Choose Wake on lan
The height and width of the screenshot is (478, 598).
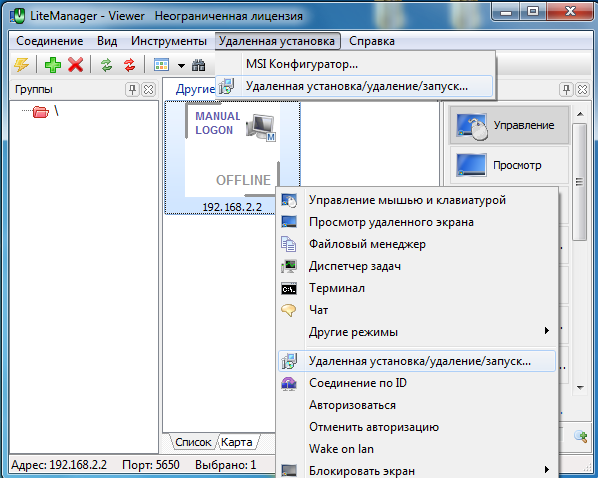coord(416,449)
